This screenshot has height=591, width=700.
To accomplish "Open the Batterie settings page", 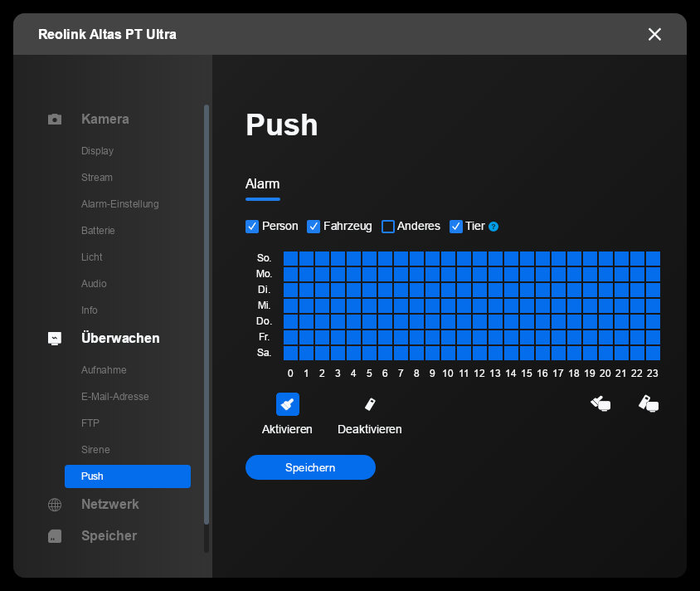I will [x=98, y=231].
